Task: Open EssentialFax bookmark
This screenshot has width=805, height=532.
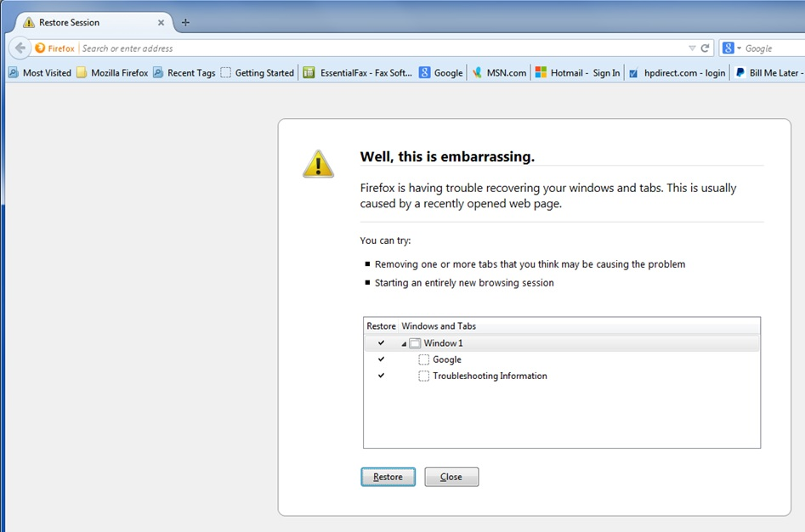Action: (x=357, y=73)
